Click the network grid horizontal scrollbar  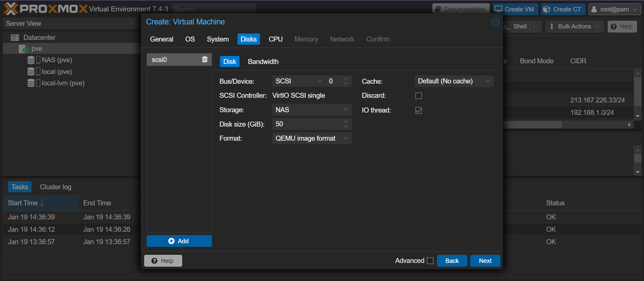(x=532, y=125)
